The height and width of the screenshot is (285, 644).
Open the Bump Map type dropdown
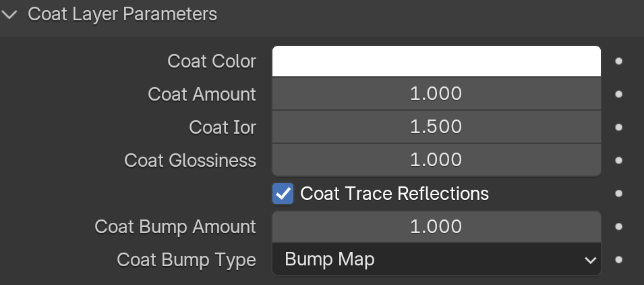pyautogui.click(x=436, y=259)
